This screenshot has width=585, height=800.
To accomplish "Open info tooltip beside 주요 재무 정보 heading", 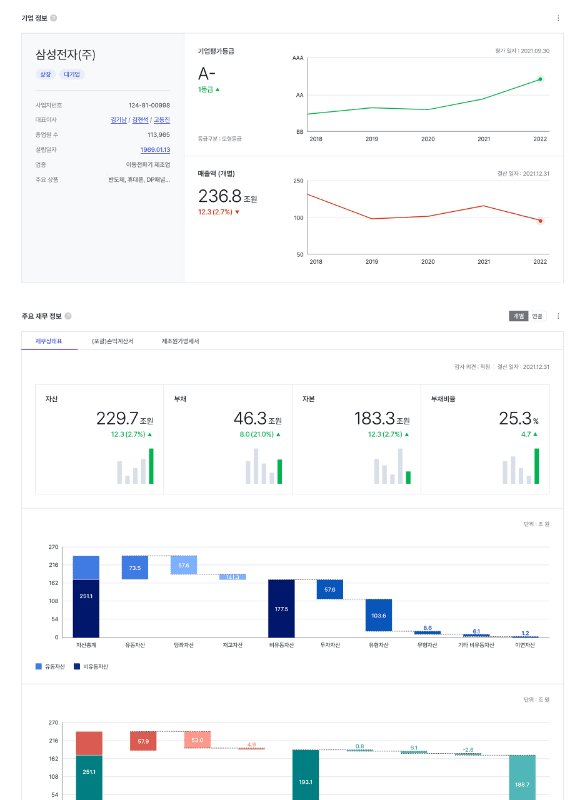I will (68, 316).
